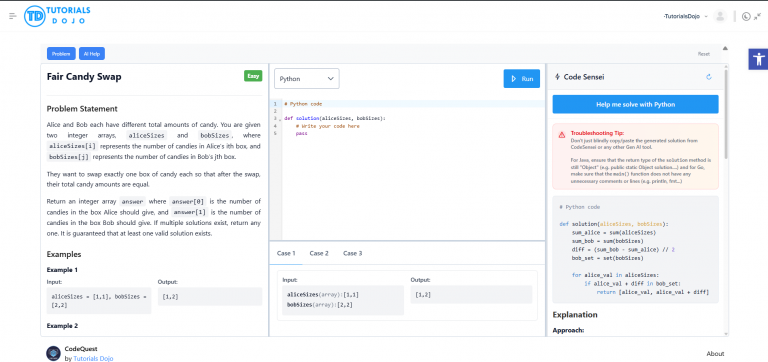Click the page scroll-up arrow
Screen dimensions: 768x362
(725, 48)
